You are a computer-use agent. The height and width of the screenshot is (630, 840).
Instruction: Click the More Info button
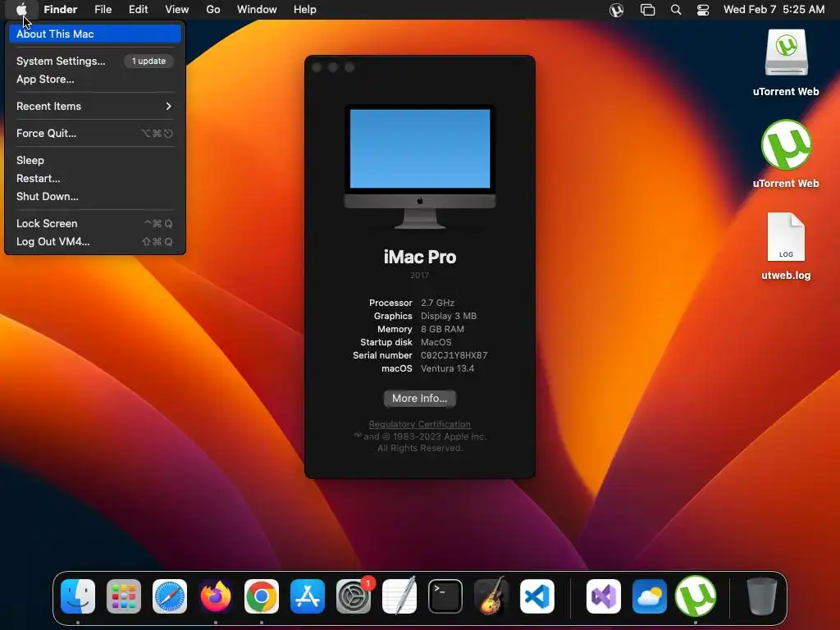pos(419,398)
